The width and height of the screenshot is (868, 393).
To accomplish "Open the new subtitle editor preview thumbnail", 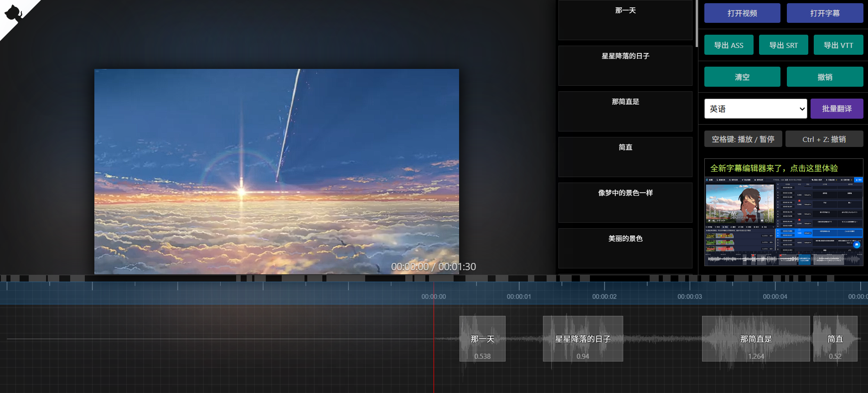I will tap(784, 221).
